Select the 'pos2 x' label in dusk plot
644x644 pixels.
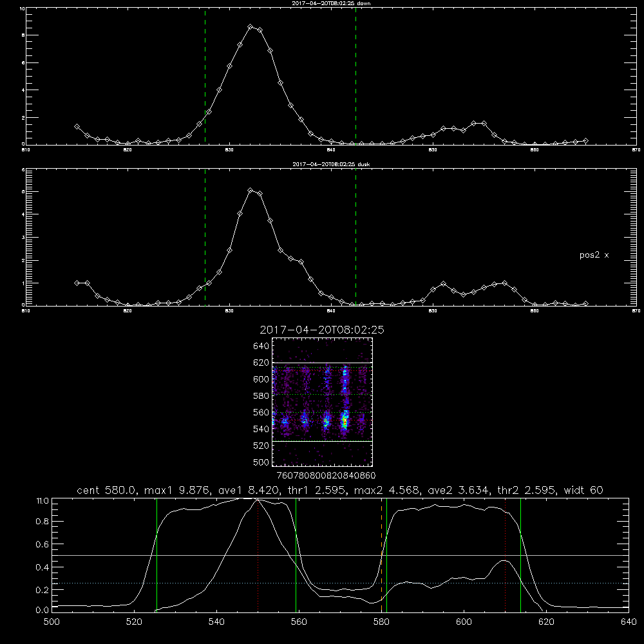click(594, 255)
